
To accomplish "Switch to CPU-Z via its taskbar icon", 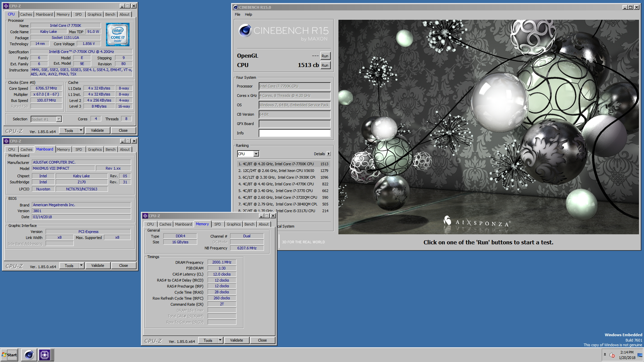I will pyautogui.click(x=44, y=355).
